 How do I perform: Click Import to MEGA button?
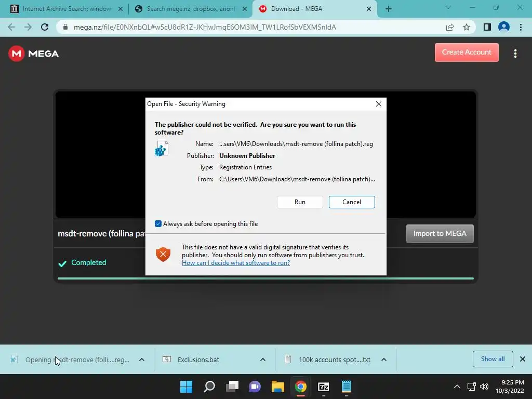tap(440, 233)
